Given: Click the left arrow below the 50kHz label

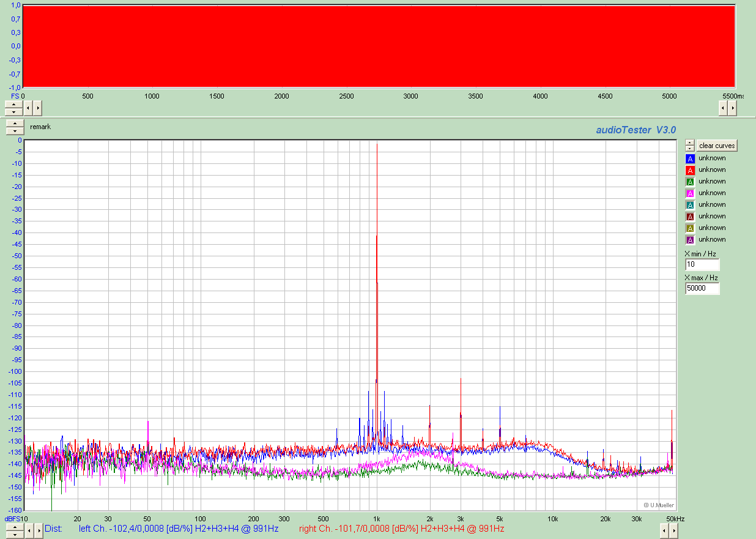Looking at the screenshot, I should tap(665, 530).
